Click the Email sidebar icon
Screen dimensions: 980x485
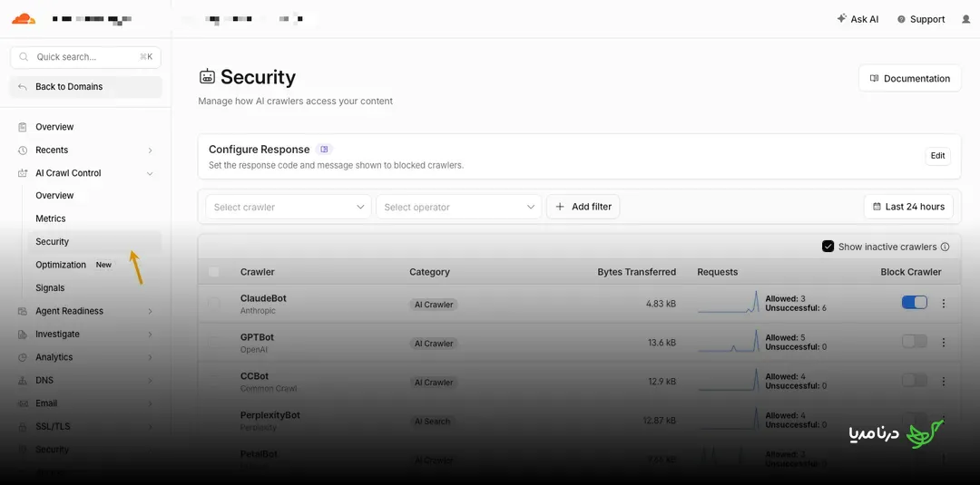pos(23,403)
